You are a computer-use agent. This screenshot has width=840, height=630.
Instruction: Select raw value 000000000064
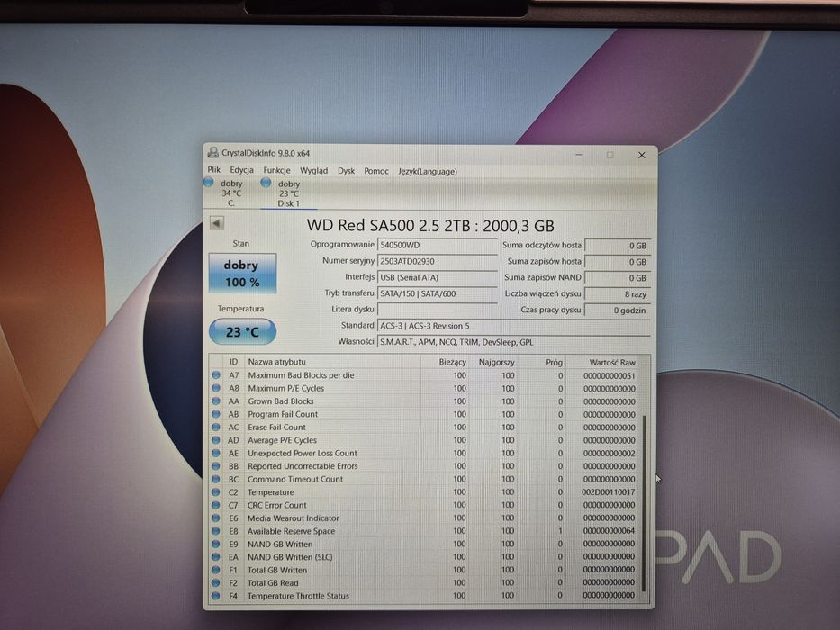609,531
